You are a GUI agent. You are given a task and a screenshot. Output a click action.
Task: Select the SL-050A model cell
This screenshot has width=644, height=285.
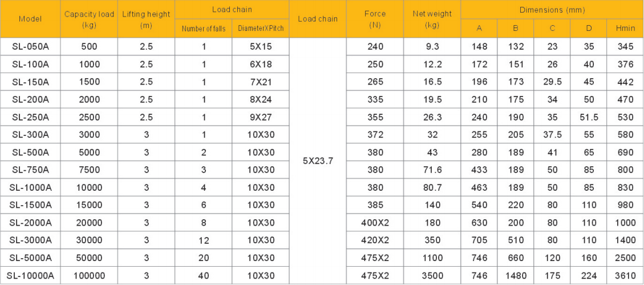point(30,46)
